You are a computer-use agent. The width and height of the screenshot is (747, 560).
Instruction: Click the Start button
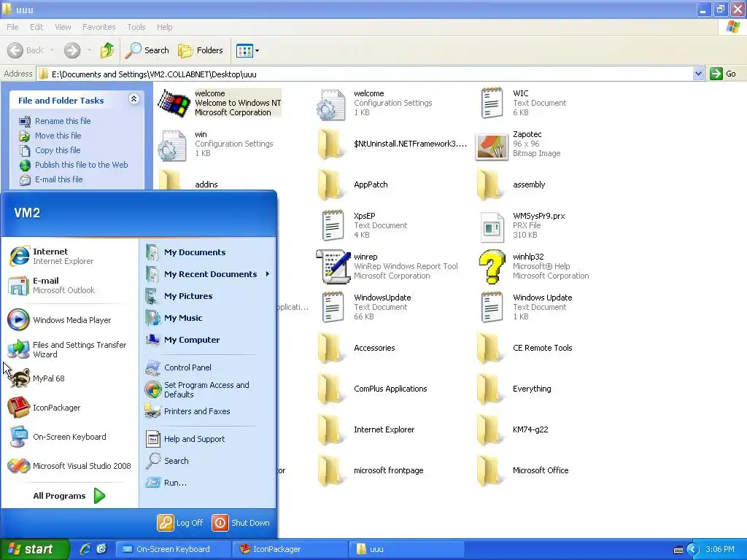tap(35, 550)
